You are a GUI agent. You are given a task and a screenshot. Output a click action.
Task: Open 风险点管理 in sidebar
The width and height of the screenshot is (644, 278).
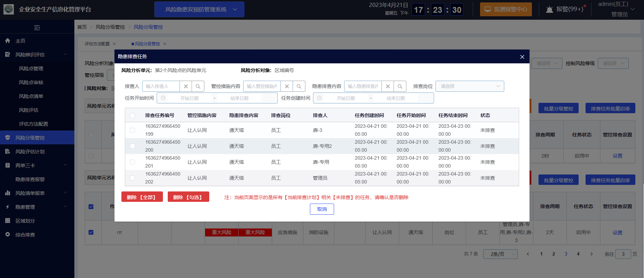point(31,69)
